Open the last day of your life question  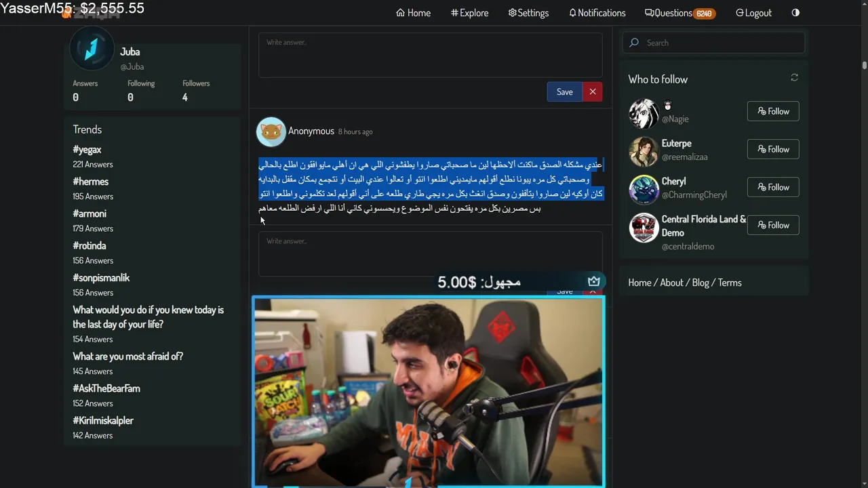pyautogui.click(x=148, y=317)
